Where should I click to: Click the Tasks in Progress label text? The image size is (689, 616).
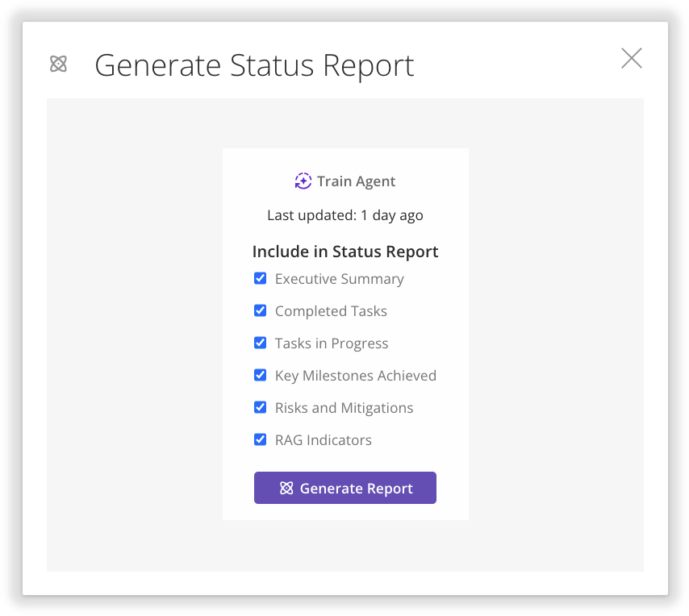click(x=332, y=343)
